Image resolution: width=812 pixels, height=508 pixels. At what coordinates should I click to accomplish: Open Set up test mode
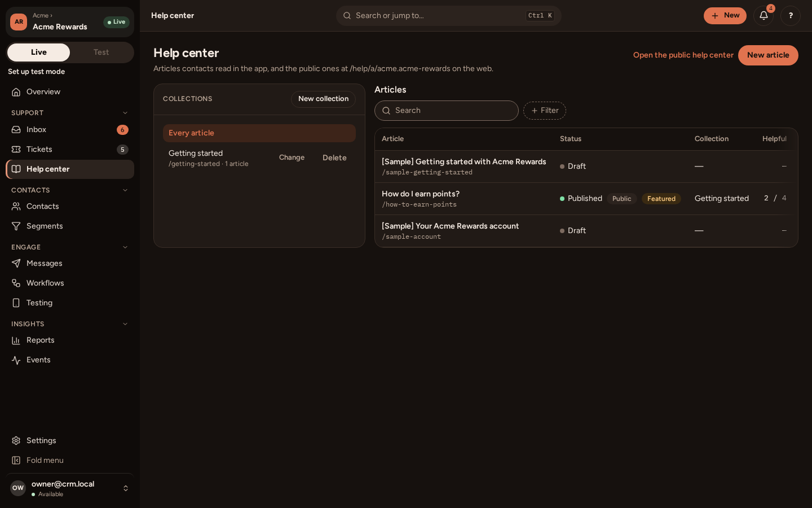tap(37, 72)
